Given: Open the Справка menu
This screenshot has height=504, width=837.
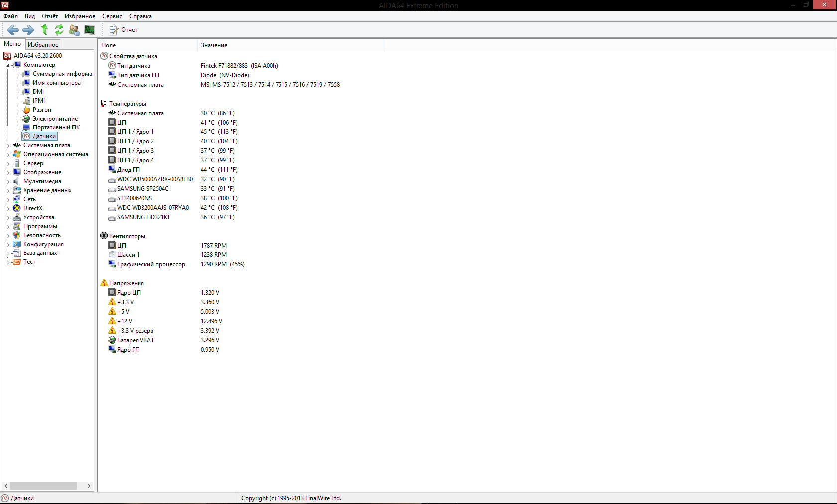Looking at the screenshot, I should [140, 16].
